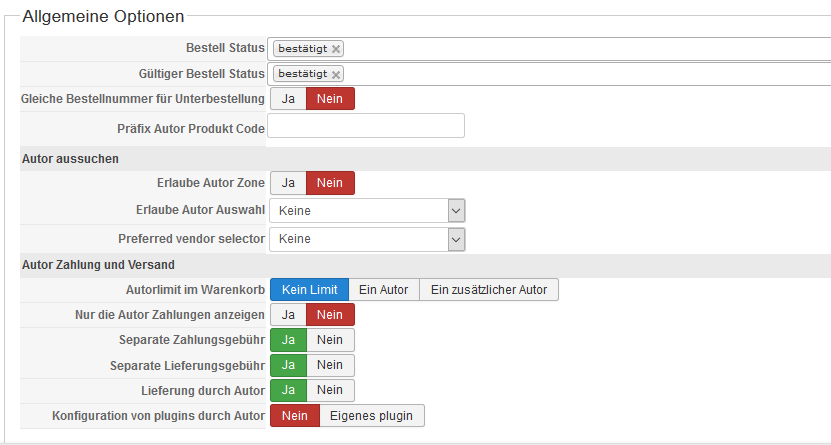Enable Erlaube Autor Zone with Ja
831x445 pixels.
coord(288,183)
